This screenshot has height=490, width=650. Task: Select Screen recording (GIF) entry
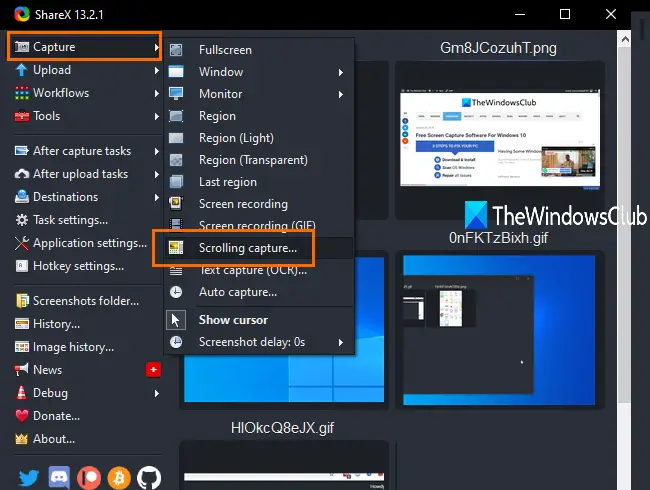[x=260, y=226]
